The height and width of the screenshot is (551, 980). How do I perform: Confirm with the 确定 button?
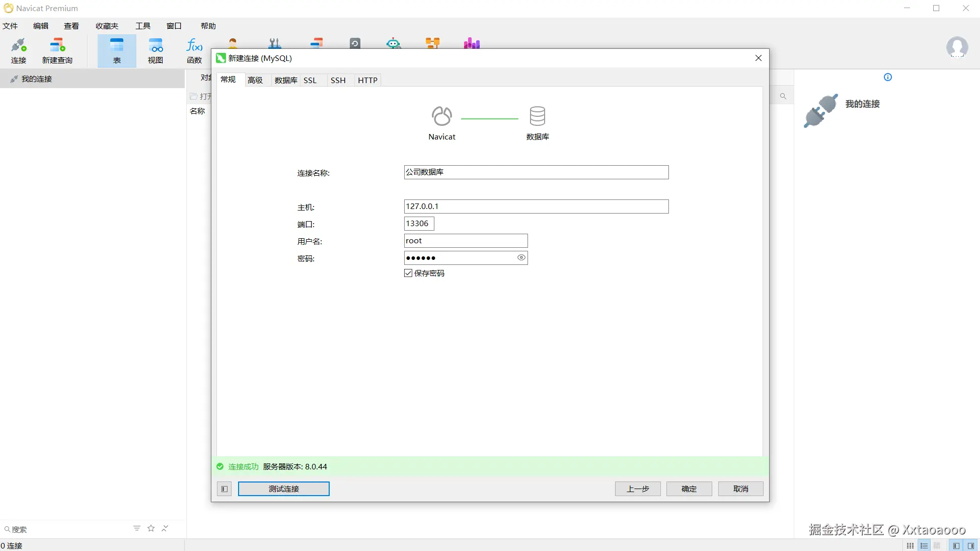(689, 489)
